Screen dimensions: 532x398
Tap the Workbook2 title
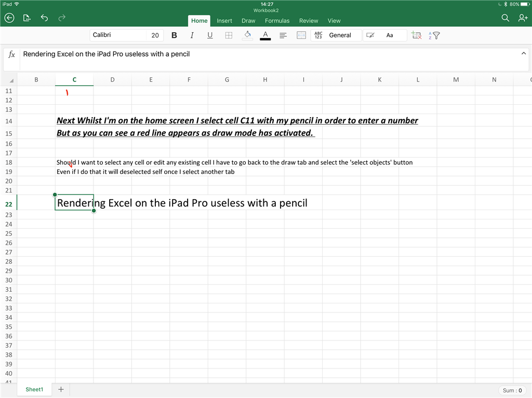[266, 10]
